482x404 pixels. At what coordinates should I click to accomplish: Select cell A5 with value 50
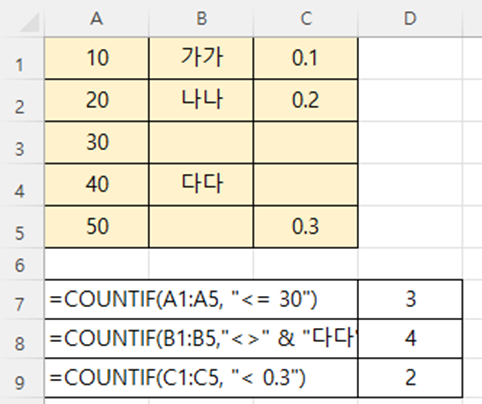(x=97, y=227)
